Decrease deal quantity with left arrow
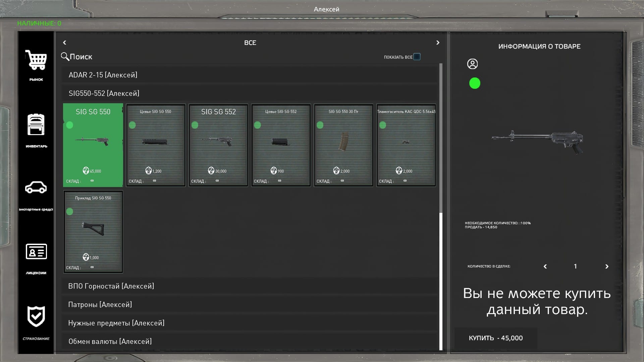This screenshot has width=644, height=362. click(x=545, y=266)
